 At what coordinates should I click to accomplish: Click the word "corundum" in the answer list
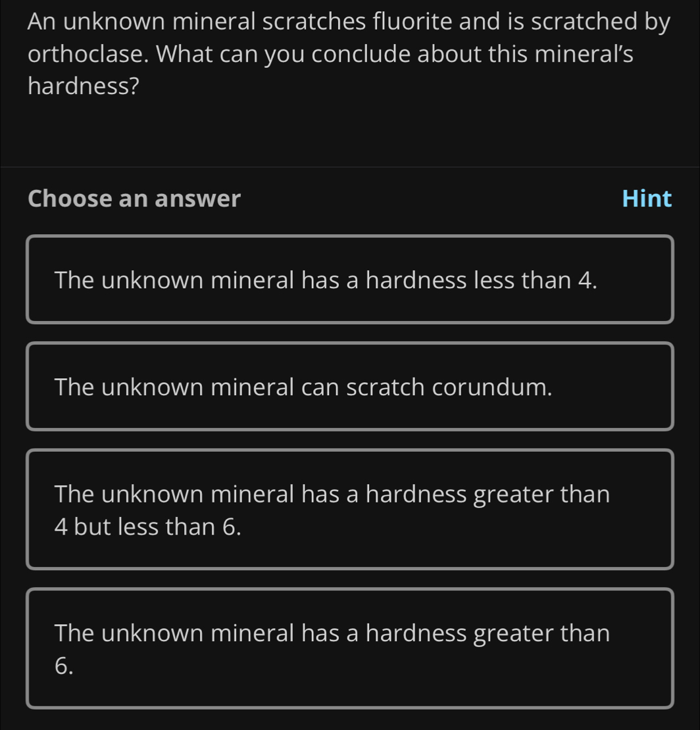click(x=491, y=387)
